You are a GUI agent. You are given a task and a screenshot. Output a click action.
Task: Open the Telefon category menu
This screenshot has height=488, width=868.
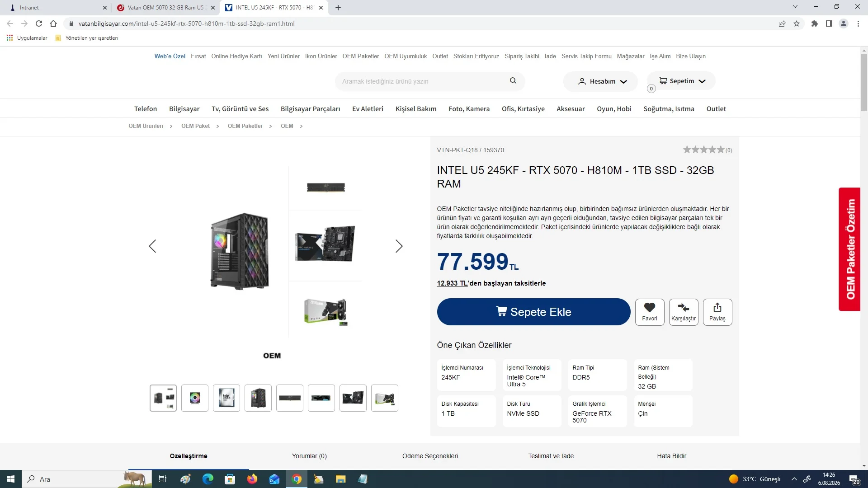click(146, 109)
